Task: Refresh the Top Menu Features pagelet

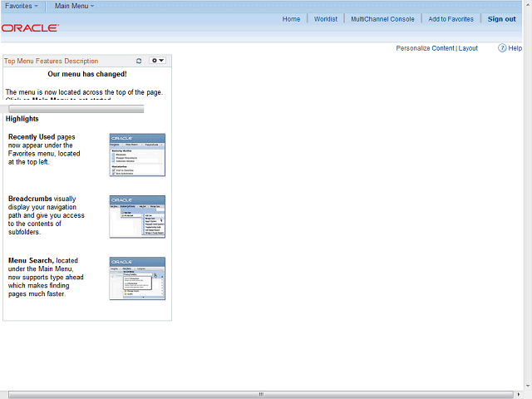Action: (139, 61)
